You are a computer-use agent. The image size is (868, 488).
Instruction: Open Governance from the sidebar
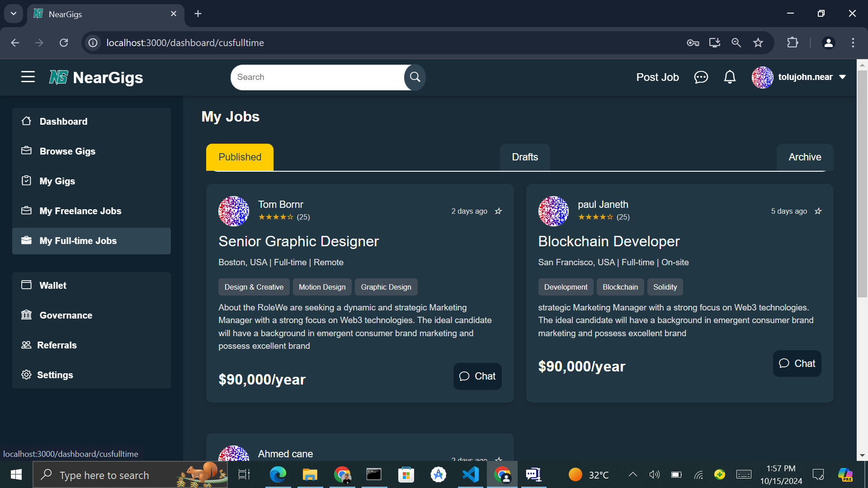[66, 315]
